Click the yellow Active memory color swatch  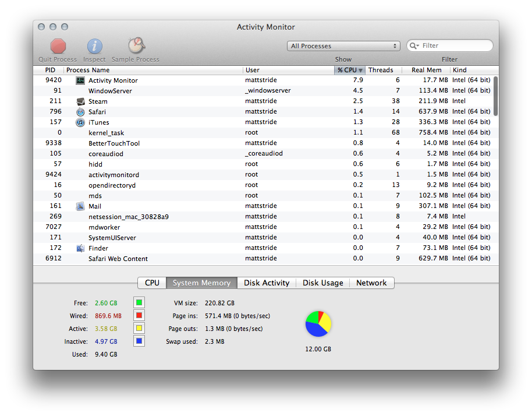pyautogui.click(x=139, y=329)
